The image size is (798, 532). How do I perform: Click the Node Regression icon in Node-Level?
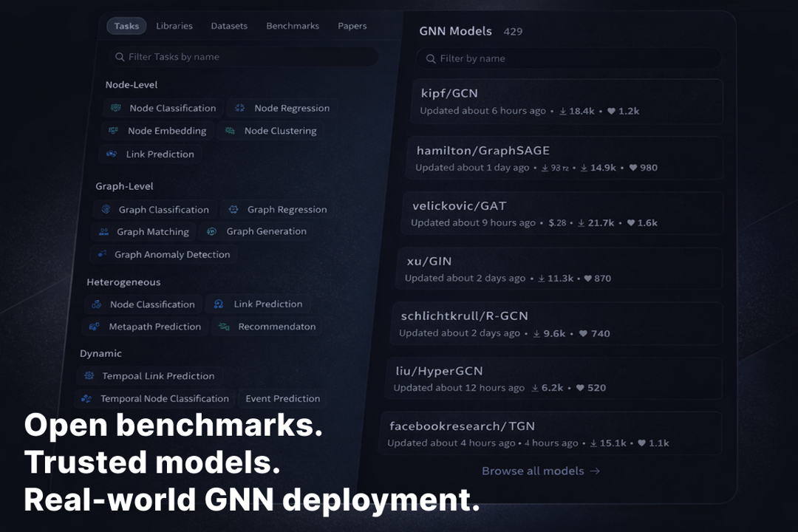pos(239,108)
